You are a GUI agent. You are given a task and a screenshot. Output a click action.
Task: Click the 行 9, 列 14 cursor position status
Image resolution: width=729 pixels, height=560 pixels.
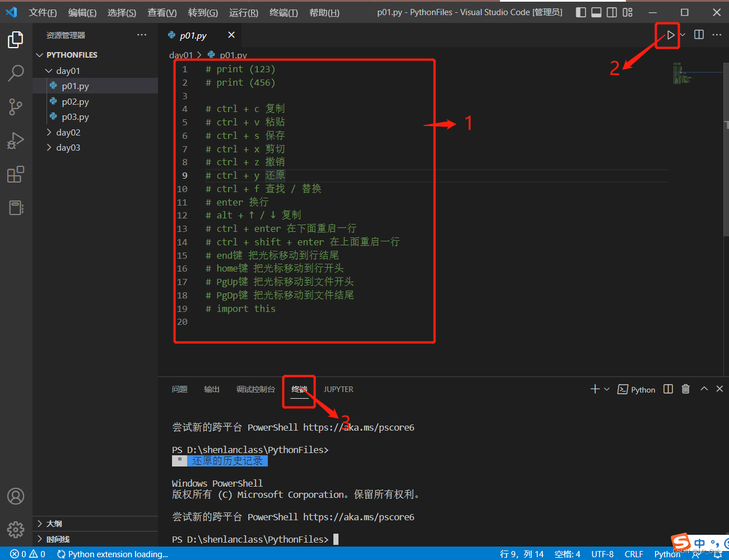pos(522,554)
